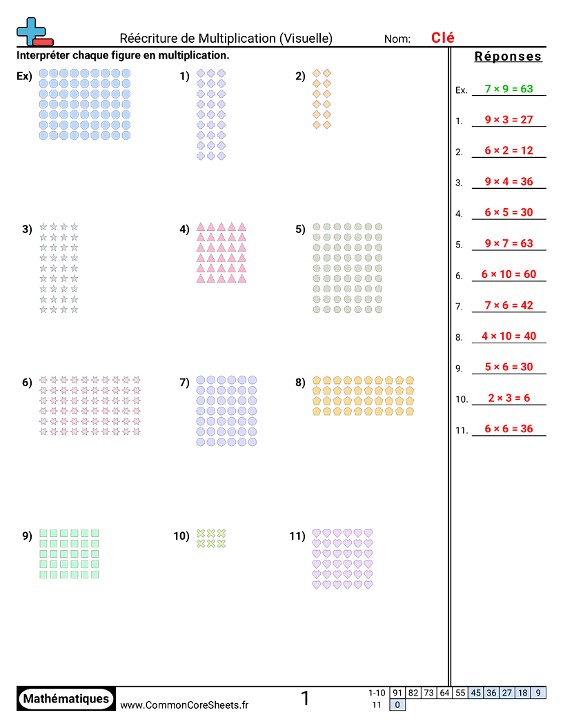
Task: Select the score cell 0 beside row 11
Action: tap(397, 705)
